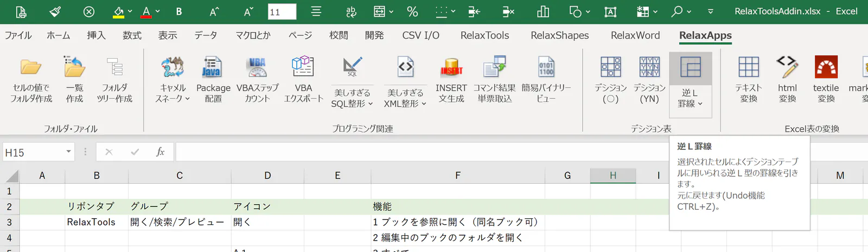The width and height of the screenshot is (868, 252).
Task: Decrease font size with Aˇ icon
Action: point(248,11)
